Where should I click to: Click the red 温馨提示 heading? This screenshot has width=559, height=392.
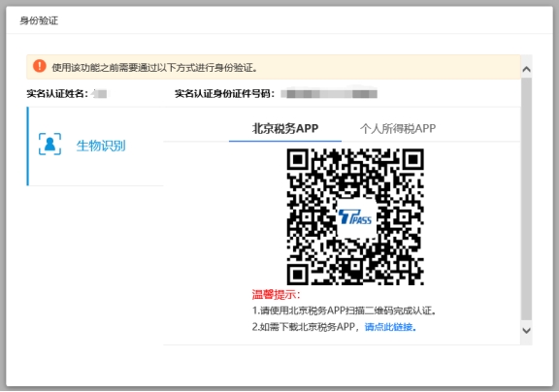coord(276,294)
